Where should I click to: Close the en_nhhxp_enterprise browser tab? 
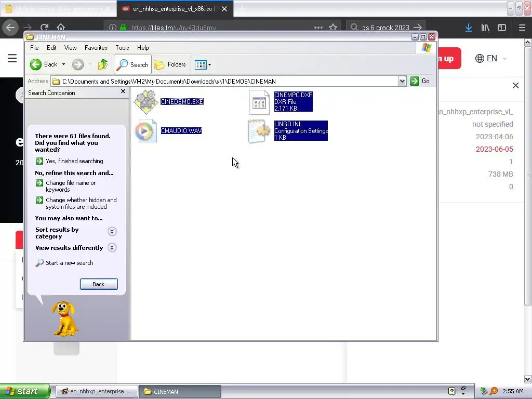[224, 9]
